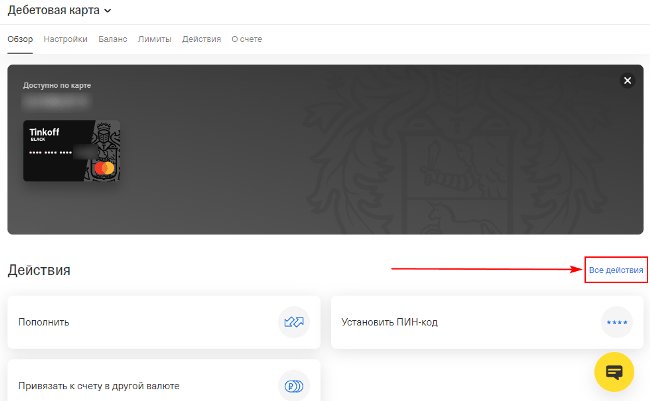This screenshot has height=401, width=650.
Task: Select the Обзор tab
Action: (20, 39)
